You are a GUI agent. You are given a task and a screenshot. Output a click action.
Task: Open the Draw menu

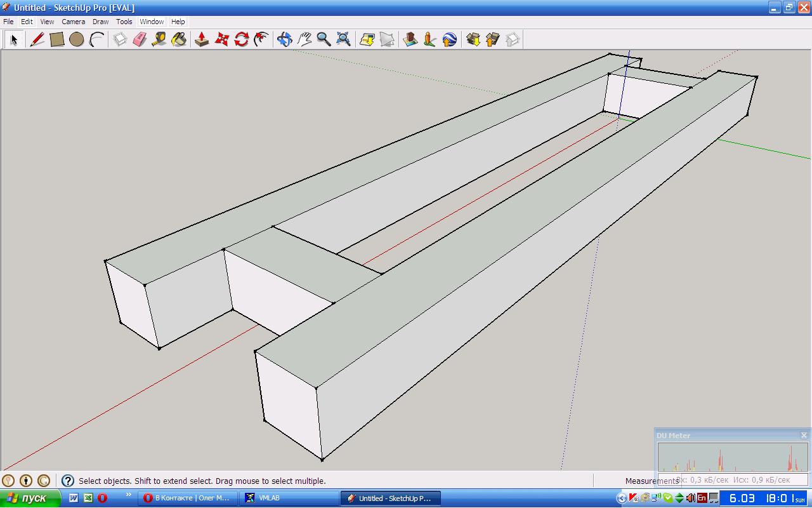click(x=100, y=22)
